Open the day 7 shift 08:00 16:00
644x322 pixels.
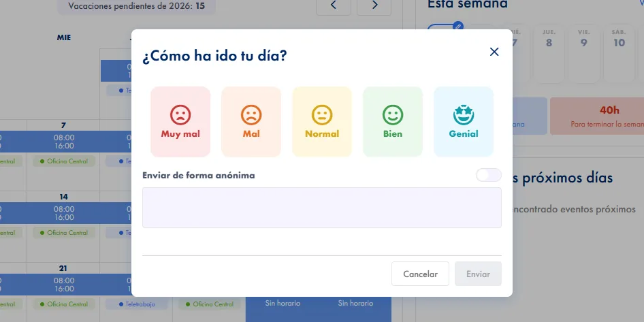tap(64, 142)
